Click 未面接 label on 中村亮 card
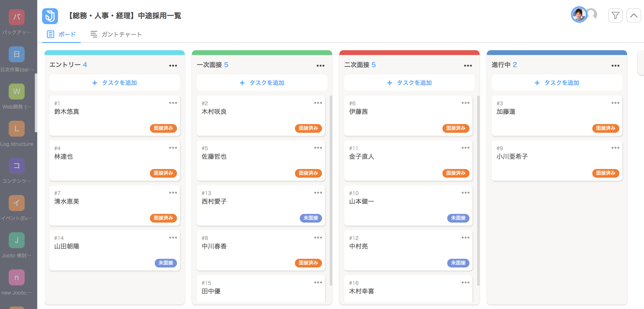 pos(458,263)
